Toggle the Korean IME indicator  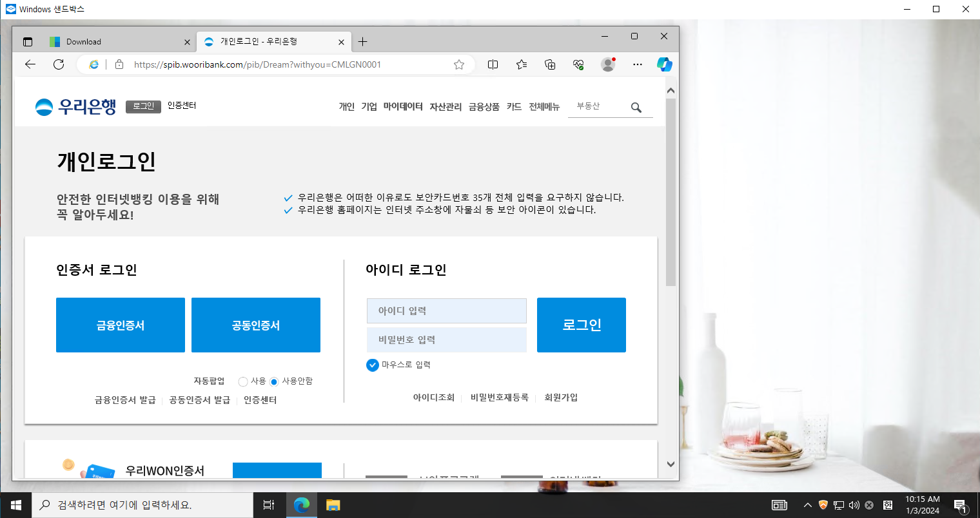pyautogui.click(x=888, y=505)
